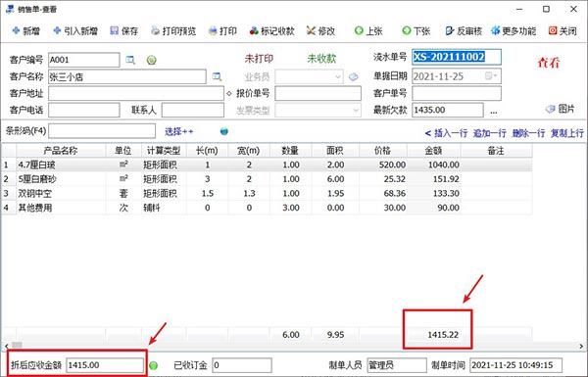Click the 条形码(F4) barcode input field
Viewport: 588px width, 377px height.
point(102,131)
